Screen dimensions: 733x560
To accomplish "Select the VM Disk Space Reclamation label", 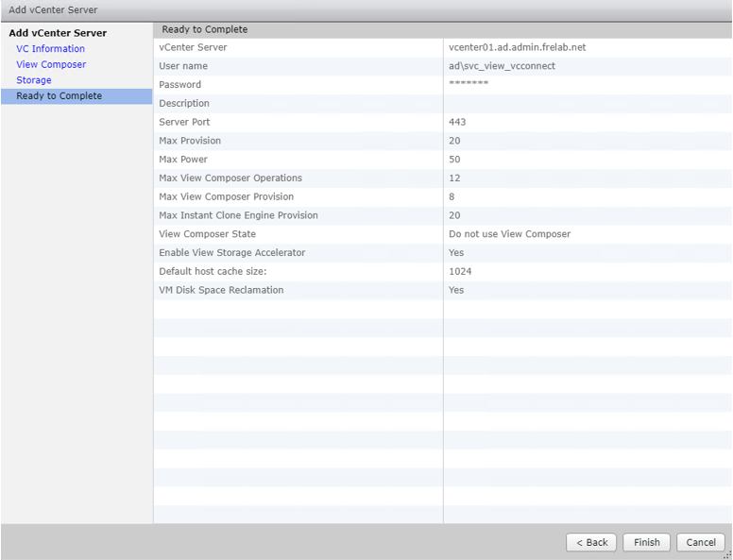I will (221, 290).
